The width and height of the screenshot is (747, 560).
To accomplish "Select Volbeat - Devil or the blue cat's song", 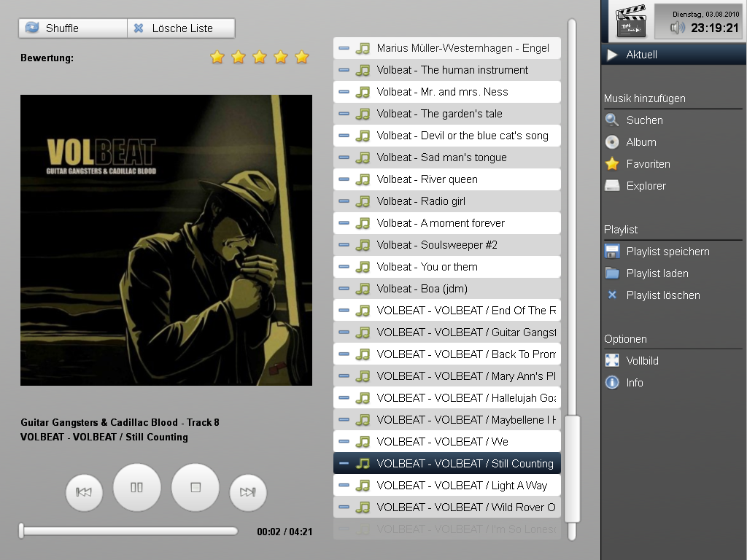I will (x=447, y=136).
